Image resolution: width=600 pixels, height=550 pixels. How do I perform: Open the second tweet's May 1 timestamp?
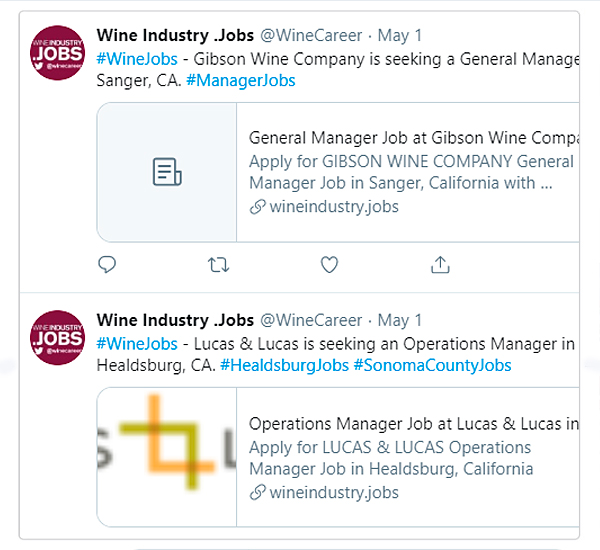point(400,321)
